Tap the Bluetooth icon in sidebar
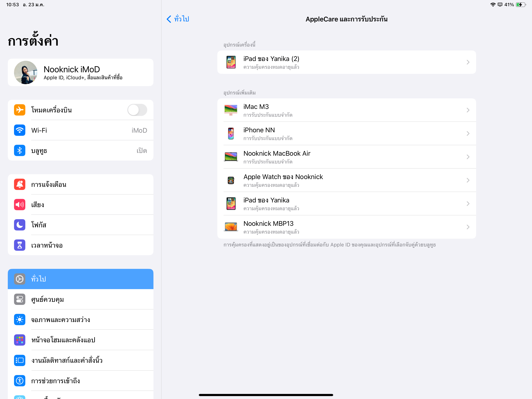Image resolution: width=532 pixels, height=399 pixels. point(20,150)
